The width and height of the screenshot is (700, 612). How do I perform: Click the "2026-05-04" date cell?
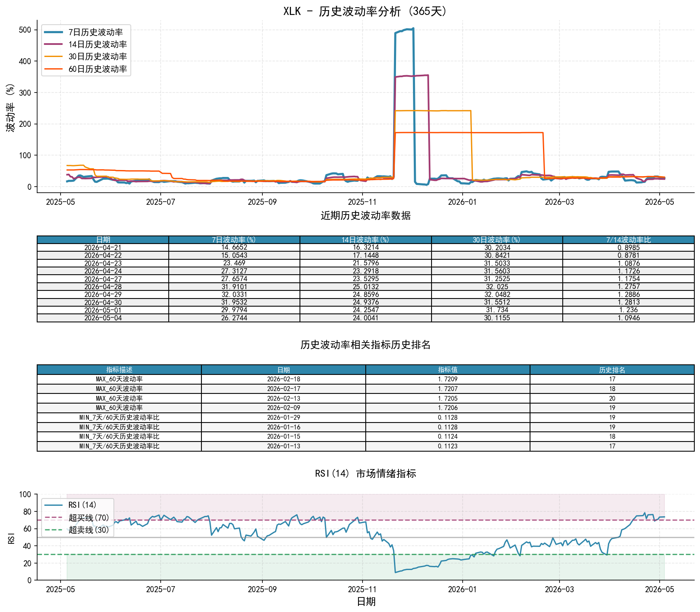(x=103, y=318)
